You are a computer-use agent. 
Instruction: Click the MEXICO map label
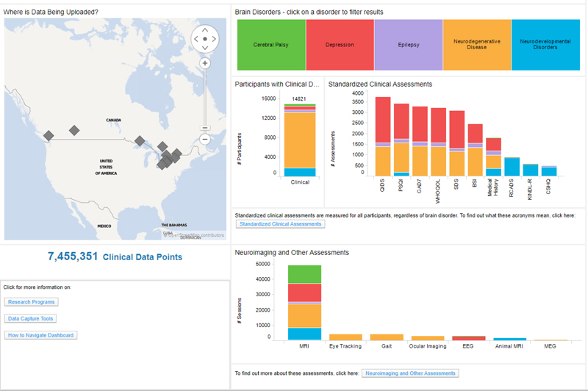(104, 226)
